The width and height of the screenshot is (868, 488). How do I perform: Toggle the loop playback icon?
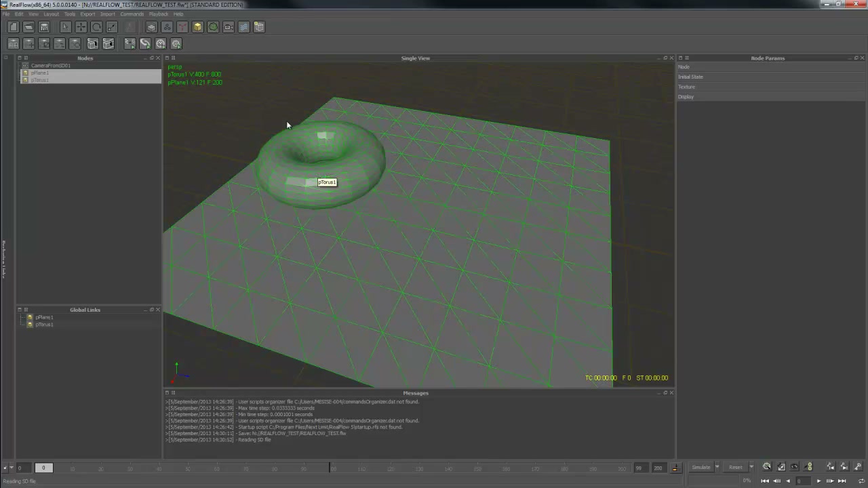click(x=862, y=481)
